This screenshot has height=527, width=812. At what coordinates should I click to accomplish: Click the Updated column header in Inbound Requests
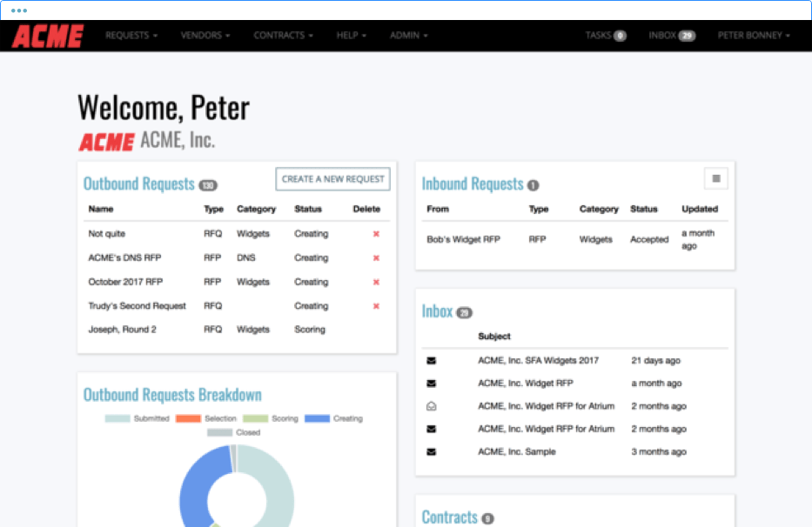[700, 209]
